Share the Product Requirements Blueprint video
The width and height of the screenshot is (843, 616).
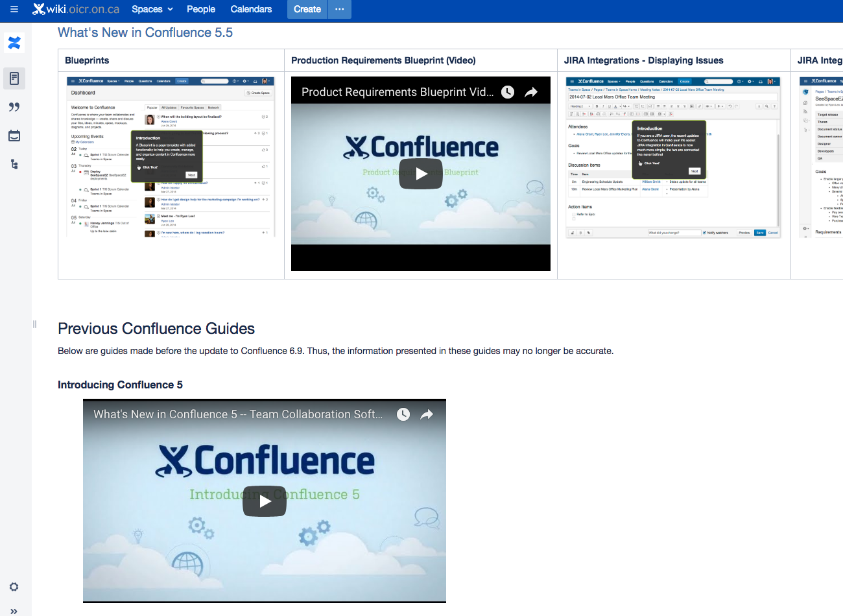coord(531,92)
